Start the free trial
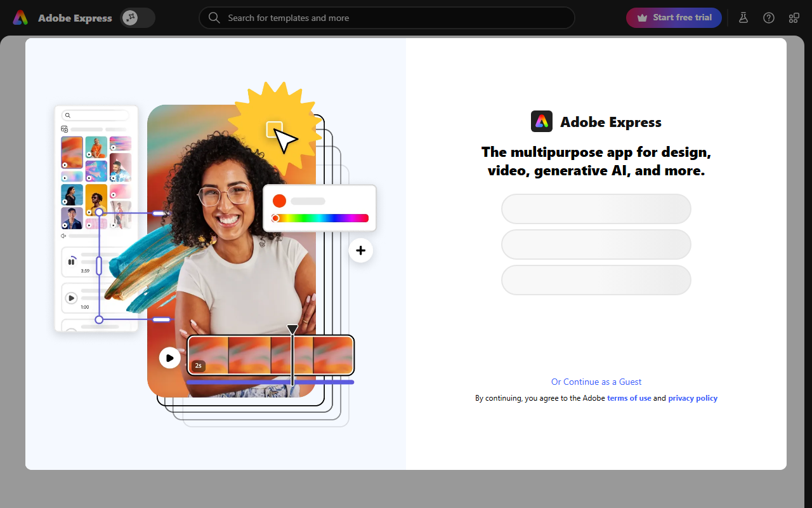This screenshot has height=508, width=812. point(674,18)
